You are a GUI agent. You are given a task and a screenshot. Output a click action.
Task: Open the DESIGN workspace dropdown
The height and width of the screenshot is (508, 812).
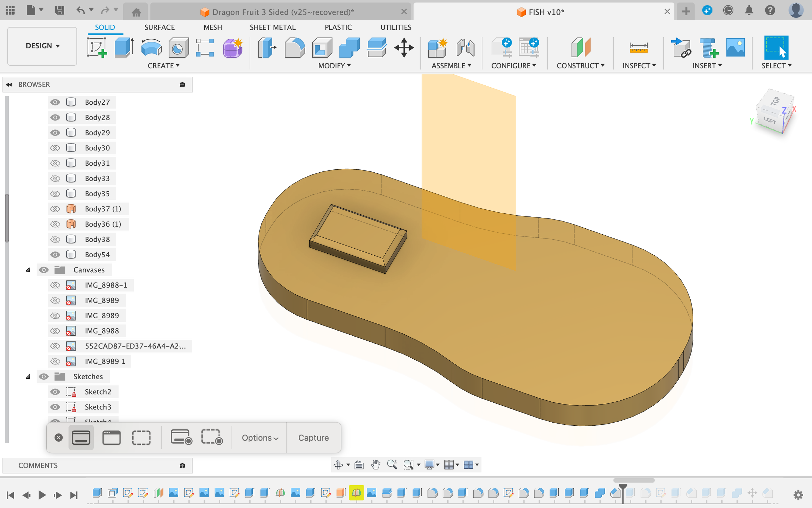(x=42, y=46)
